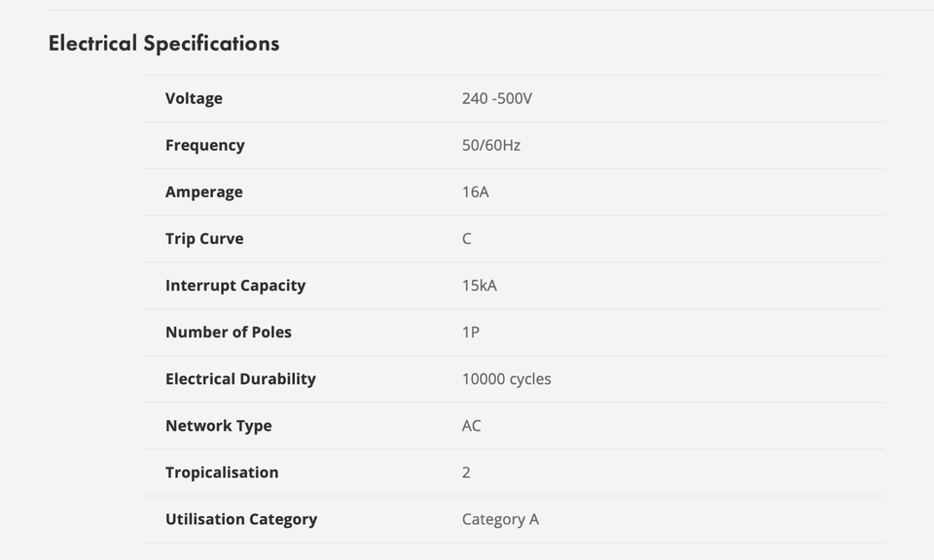Select the AC network type value
The width and height of the screenshot is (934, 560).
471,425
